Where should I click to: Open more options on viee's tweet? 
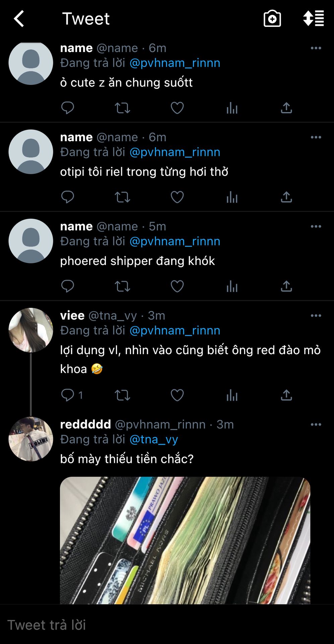pyautogui.click(x=316, y=316)
